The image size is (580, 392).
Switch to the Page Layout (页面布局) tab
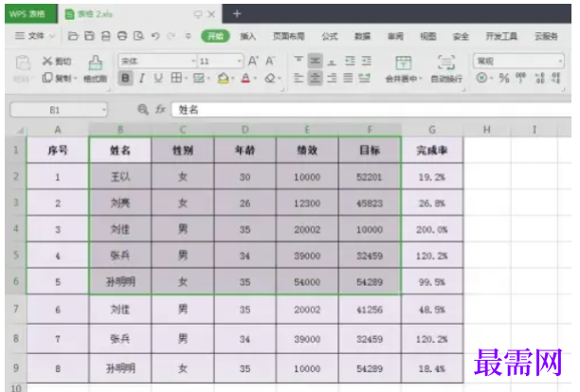(288, 36)
